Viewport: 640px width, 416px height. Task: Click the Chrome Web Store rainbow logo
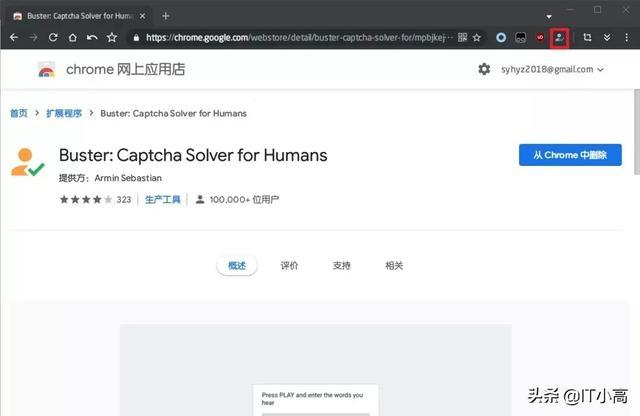pos(47,69)
